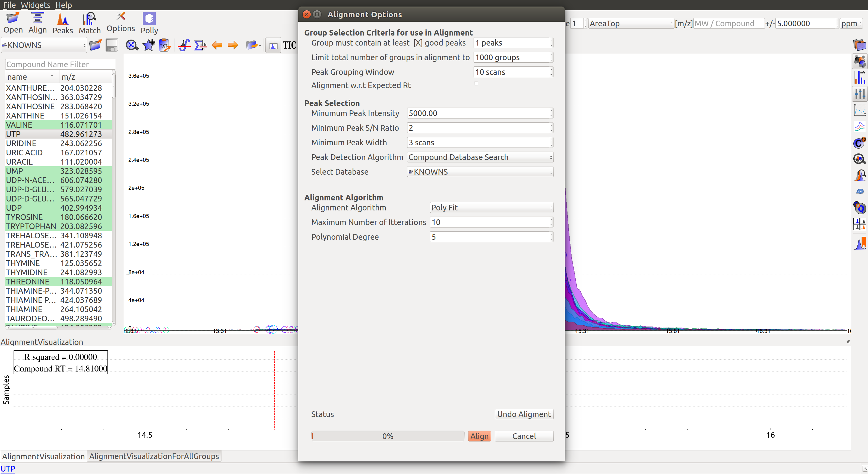Open the File menu

coord(9,5)
